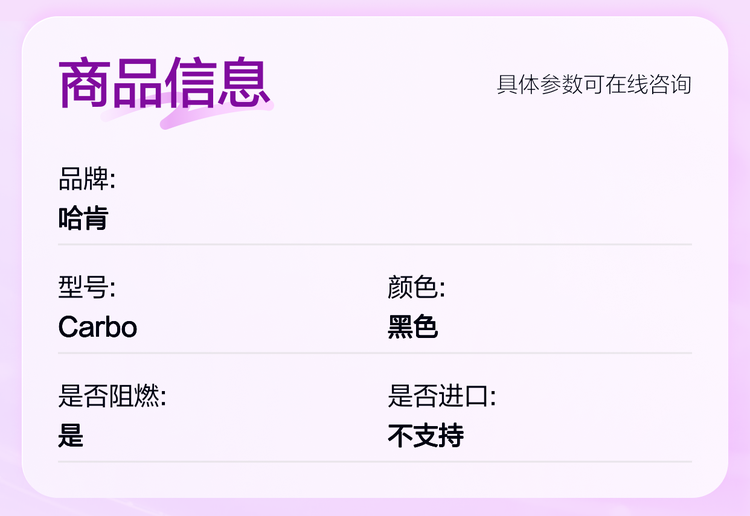Select the color value 黑色
The height and width of the screenshot is (516, 750).
tap(413, 327)
